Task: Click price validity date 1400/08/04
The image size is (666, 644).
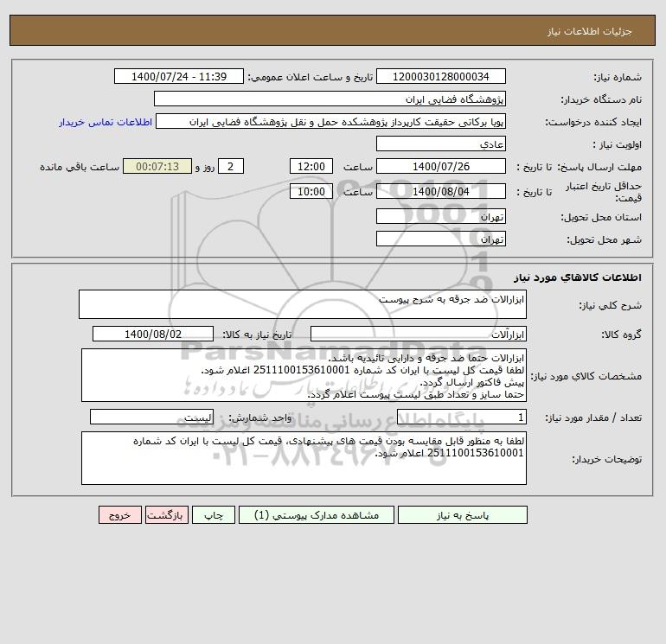Action: [441, 191]
